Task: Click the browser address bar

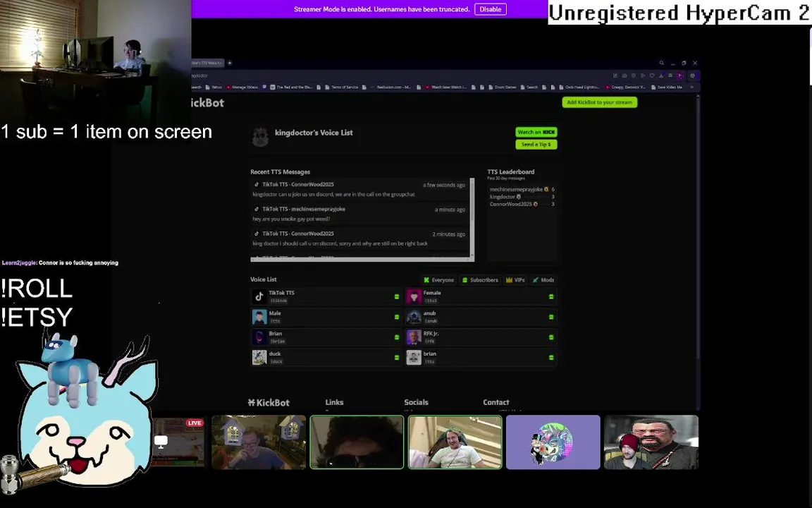Action: click(399, 75)
